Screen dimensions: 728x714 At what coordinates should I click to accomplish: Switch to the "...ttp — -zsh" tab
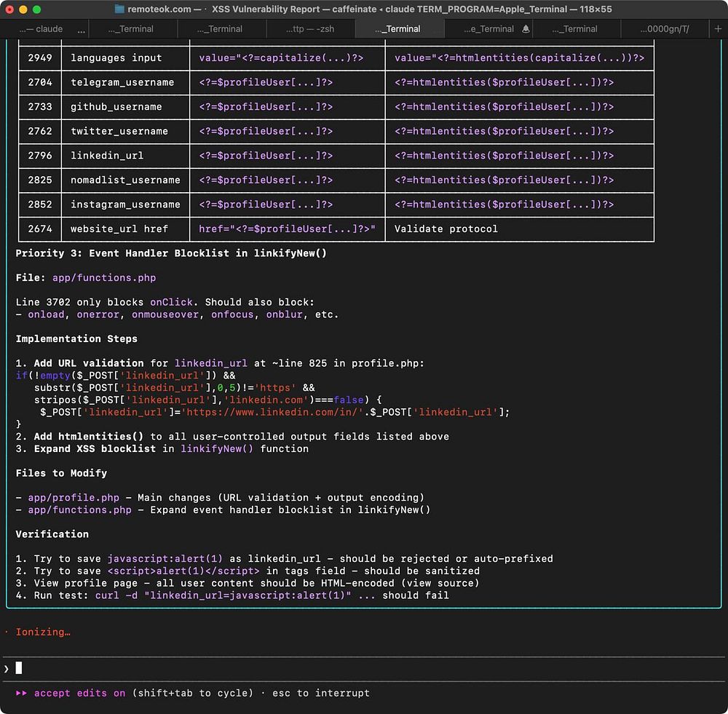(310, 29)
